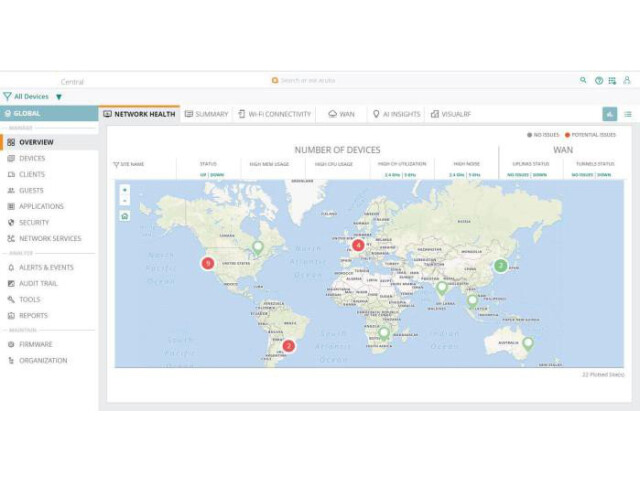This screenshot has width=640, height=480.
Task: Click the All Devices filter funnel icon
Action: click(7, 96)
